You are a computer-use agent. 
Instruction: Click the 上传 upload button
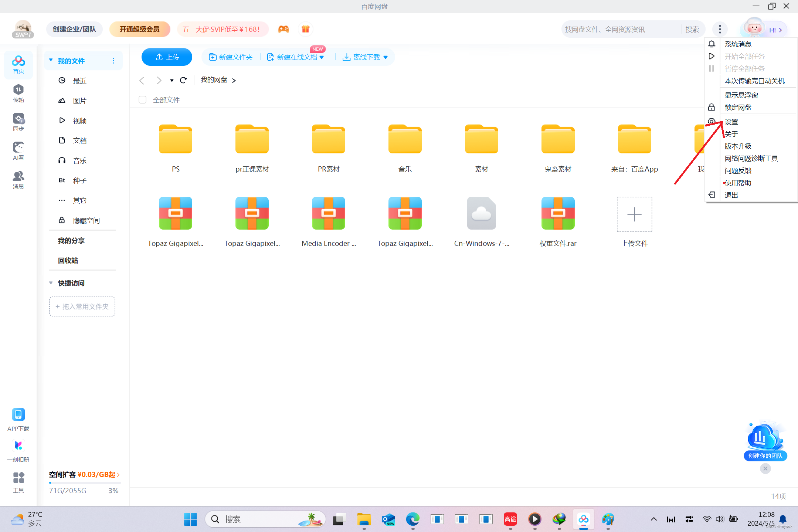(167, 57)
